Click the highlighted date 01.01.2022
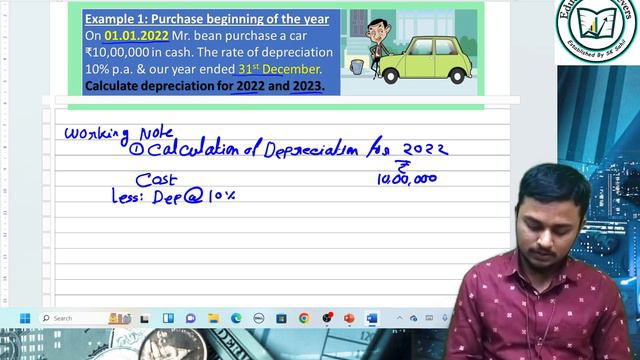The image size is (640, 360). point(136,36)
